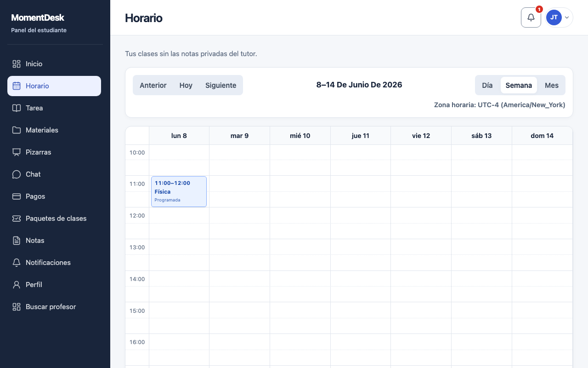Click the 16:00 time label

pos(137,342)
